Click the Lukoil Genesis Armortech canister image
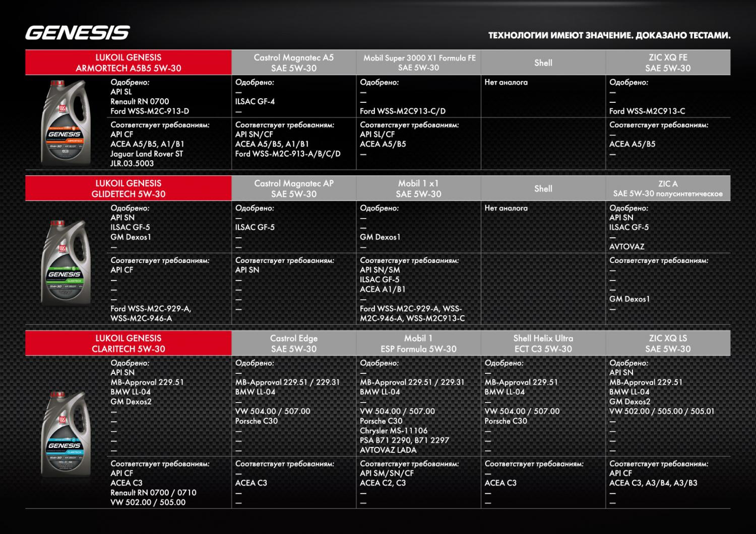The height and width of the screenshot is (534, 756). click(x=66, y=122)
